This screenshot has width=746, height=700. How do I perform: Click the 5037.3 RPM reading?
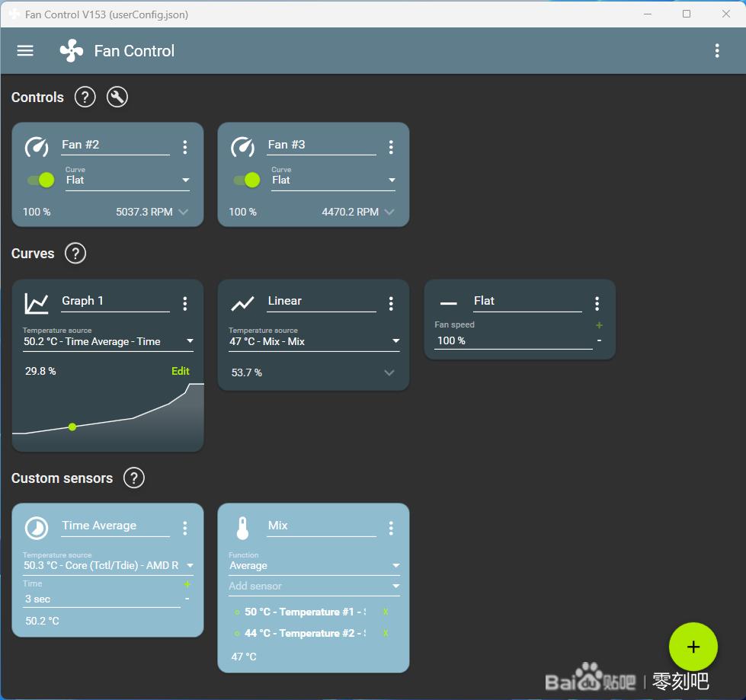(x=144, y=212)
